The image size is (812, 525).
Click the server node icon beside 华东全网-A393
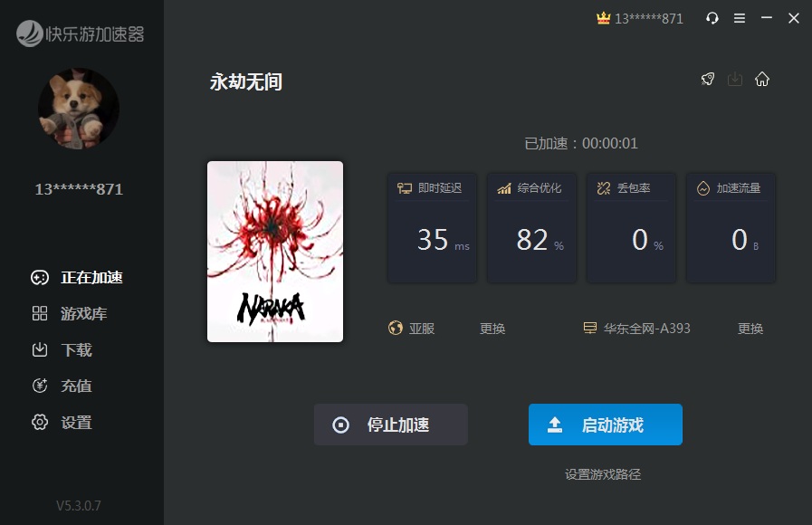(x=590, y=329)
